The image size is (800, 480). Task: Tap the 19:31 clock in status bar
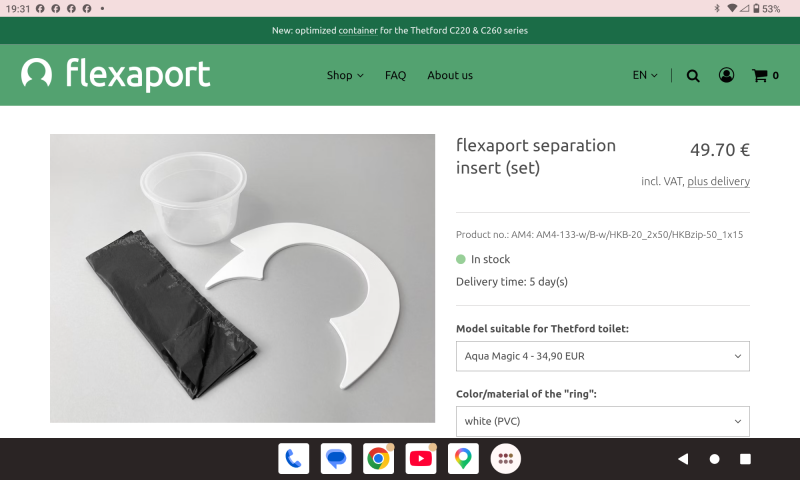tap(18, 9)
